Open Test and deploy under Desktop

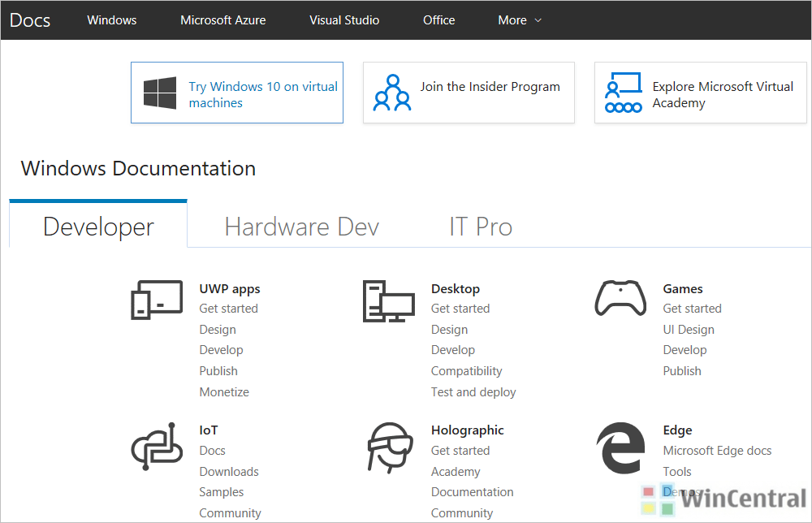473,392
